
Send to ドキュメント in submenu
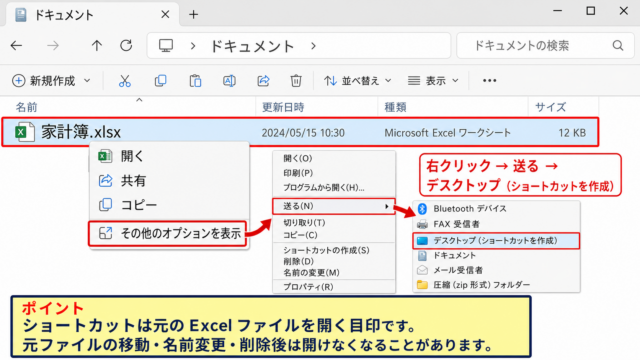click(496, 256)
